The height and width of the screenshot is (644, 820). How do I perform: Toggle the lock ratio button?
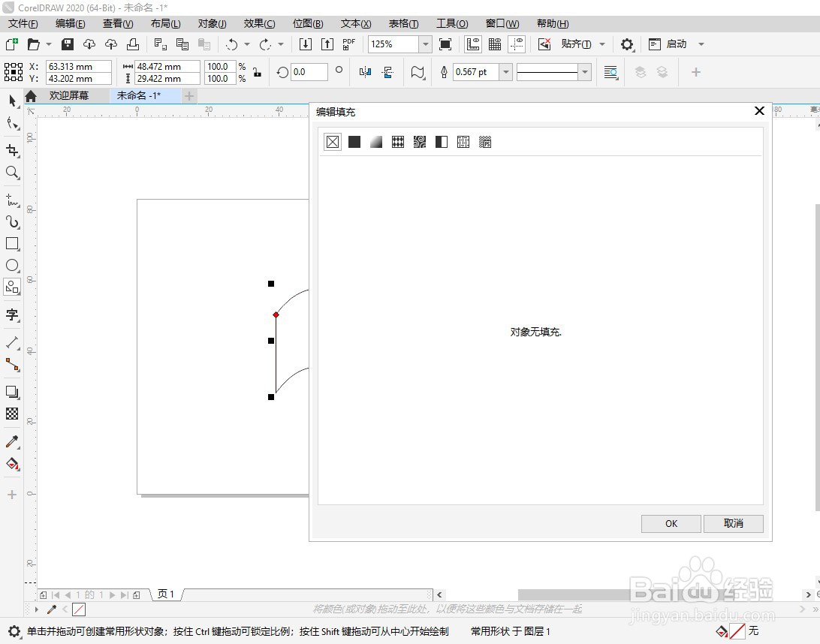click(257, 72)
